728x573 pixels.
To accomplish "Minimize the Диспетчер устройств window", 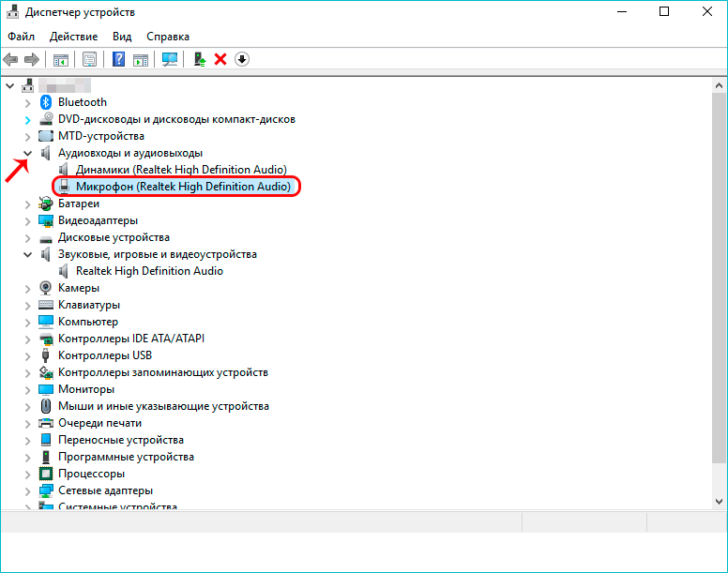I will point(622,11).
